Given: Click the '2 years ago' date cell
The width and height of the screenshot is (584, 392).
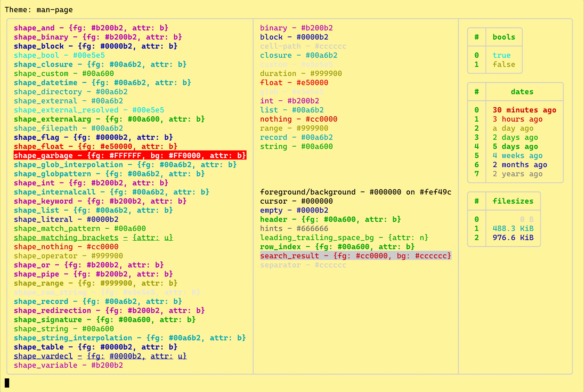Looking at the screenshot, I should [517, 174].
